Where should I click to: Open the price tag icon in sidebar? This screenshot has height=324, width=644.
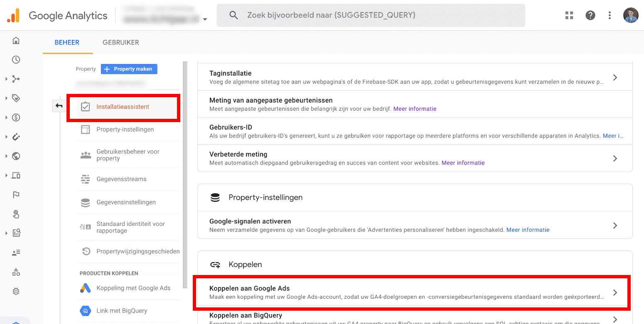click(16, 98)
